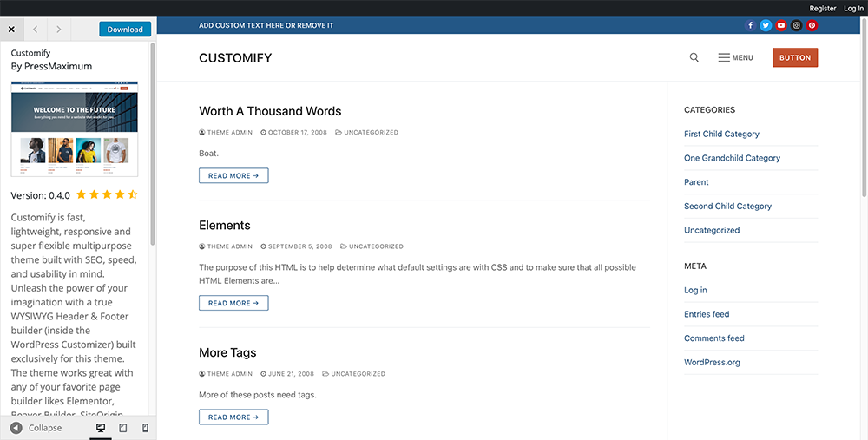Viewport: 868px width, 440px height.
Task: Open the Customify theme screenshot thumbnail
Action: click(75, 129)
